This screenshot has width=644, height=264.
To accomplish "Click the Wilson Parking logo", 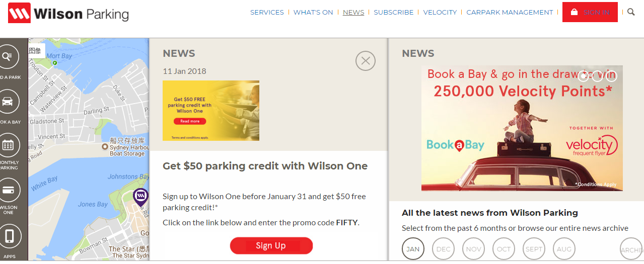I will (x=68, y=13).
